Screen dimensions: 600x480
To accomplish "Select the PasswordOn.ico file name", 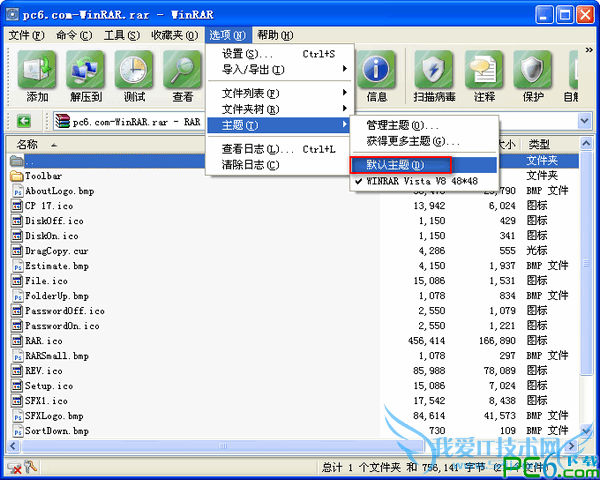I will (x=62, y=326).
